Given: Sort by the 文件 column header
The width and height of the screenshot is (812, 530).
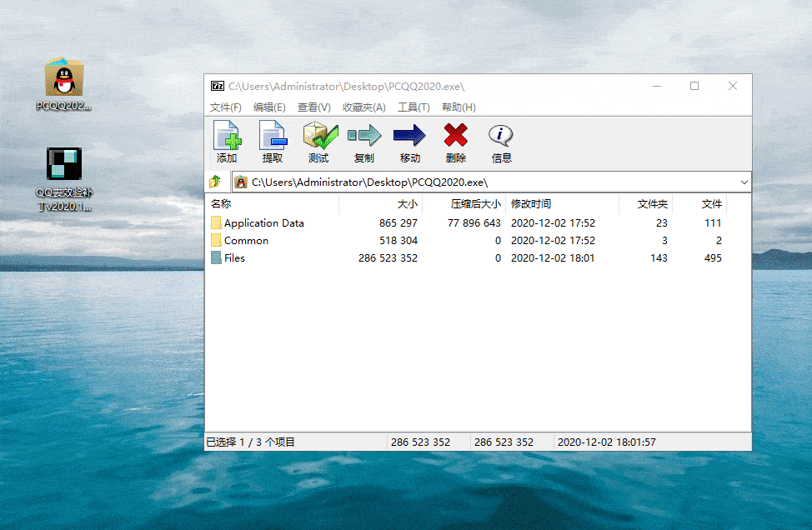Looking at the screenshot, I should (x=699, y=204).
